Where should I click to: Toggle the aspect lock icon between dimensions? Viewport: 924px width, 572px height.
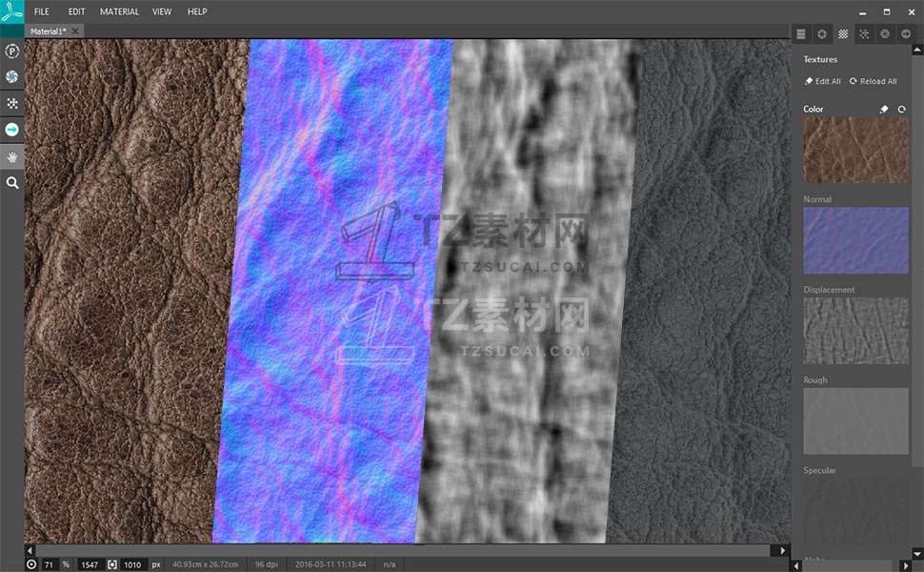coord(112,564)
